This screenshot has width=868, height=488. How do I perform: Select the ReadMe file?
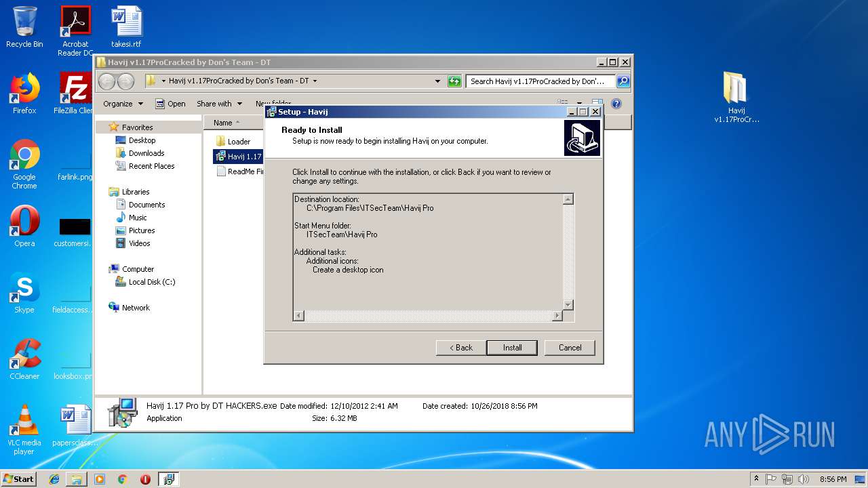[239, 171]
